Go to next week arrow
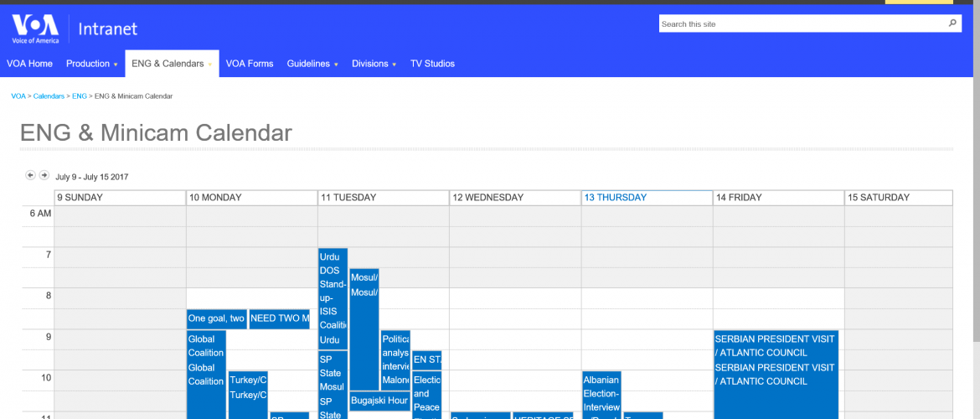Image resolution: width=980 pixels, height=419 pixels. [x=44, y=175]
